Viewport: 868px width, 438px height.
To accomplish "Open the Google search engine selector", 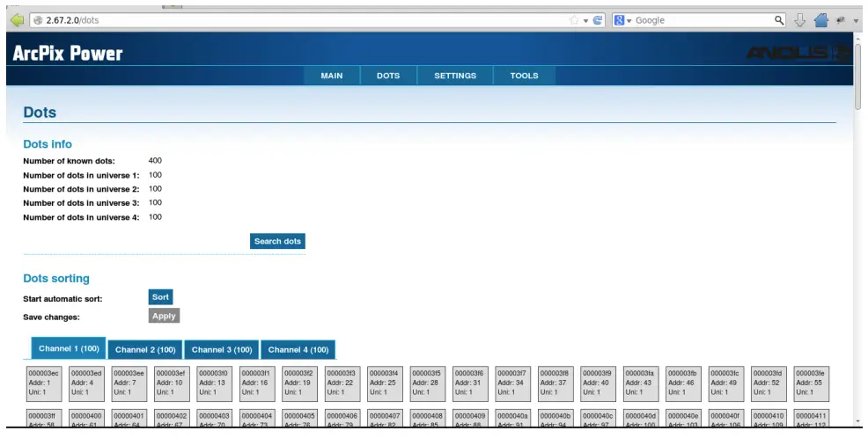I will click(x=622, y=20).
